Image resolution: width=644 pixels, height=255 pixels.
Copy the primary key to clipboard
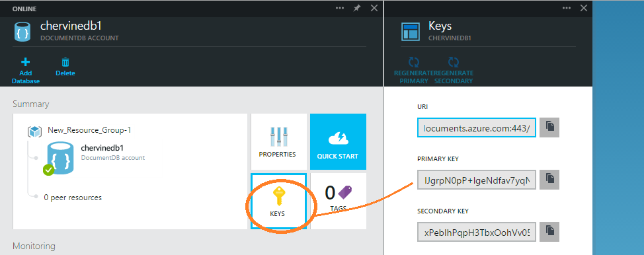pos(549,180)
